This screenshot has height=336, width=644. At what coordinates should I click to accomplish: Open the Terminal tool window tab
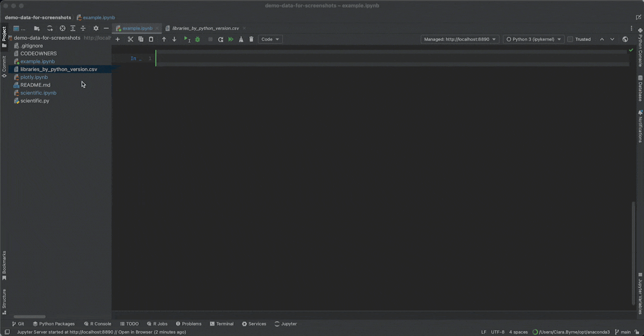221,324
